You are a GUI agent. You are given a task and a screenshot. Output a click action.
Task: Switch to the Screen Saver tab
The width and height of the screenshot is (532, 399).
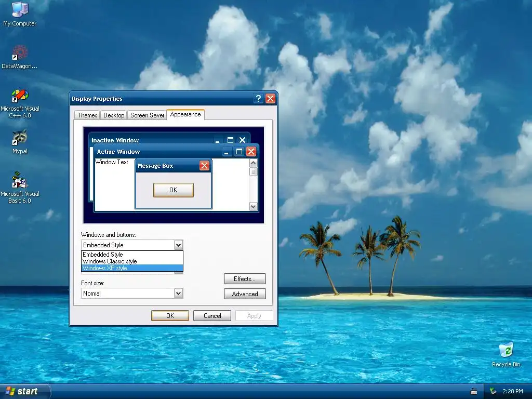(x=147, y=115)
